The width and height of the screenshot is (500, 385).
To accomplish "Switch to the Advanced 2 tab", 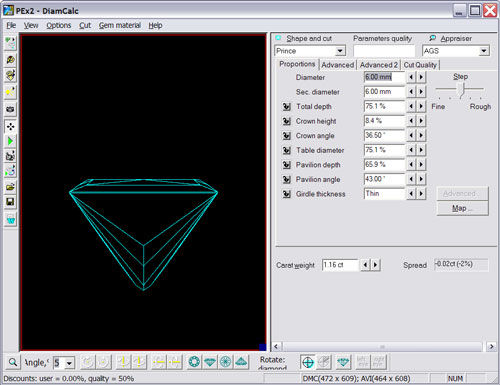I will point(379,65).
